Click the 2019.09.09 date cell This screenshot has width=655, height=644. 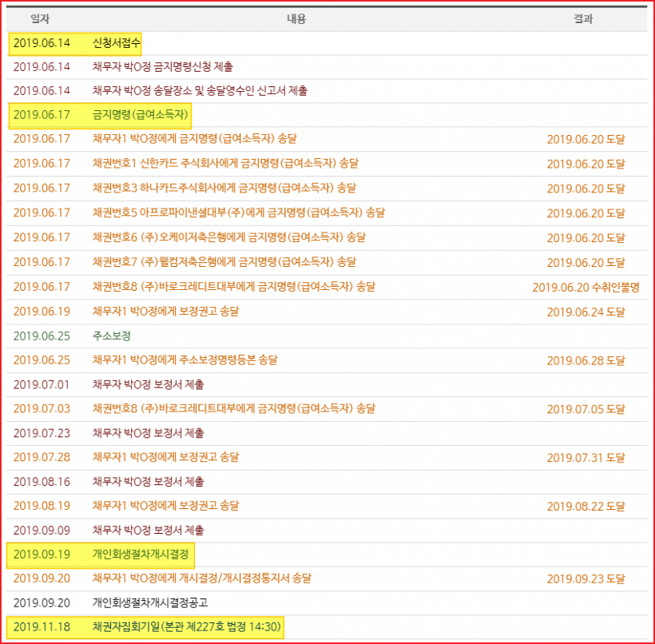[x=42, y=530]
